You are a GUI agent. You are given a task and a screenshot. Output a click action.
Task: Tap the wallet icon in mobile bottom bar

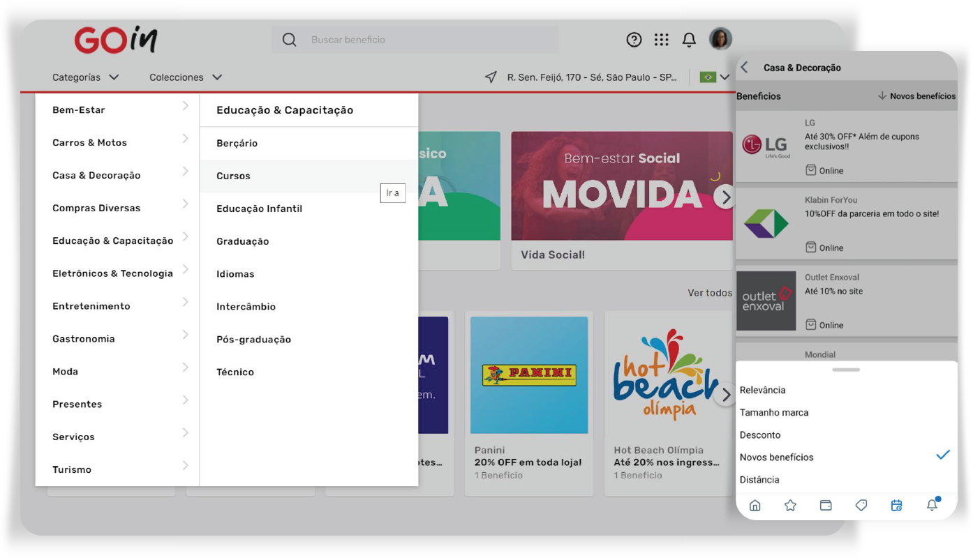pos(826,506)
